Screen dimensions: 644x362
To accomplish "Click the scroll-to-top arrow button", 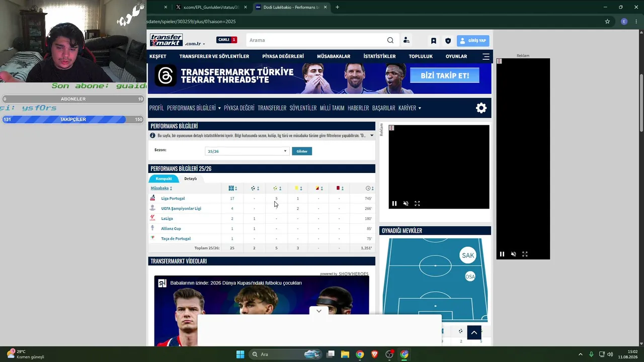I will tap(474, 332).
